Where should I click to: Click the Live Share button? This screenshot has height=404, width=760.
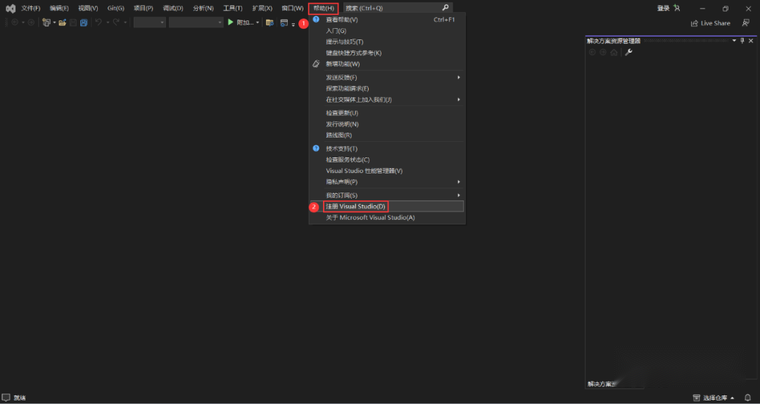click(711, 23)
